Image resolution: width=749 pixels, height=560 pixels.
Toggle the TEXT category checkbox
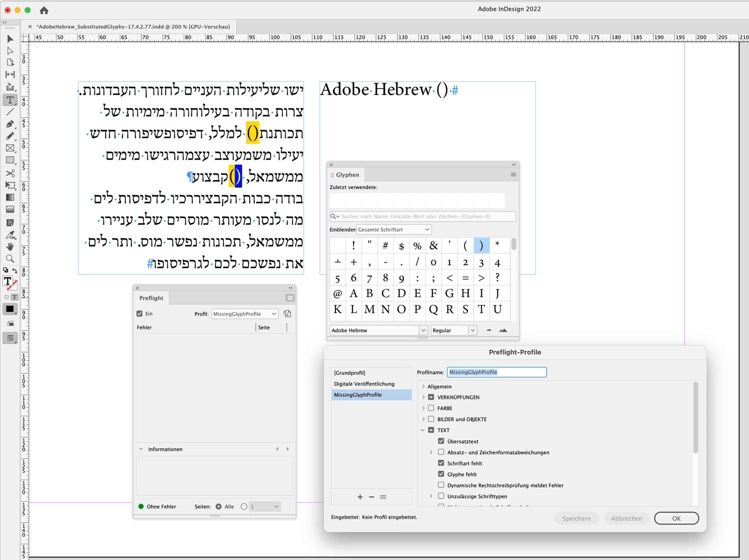[x=431, y=430]
